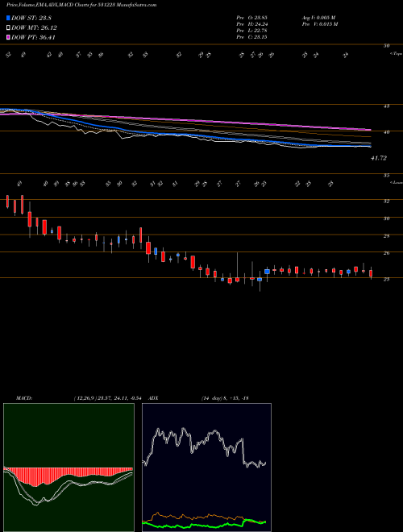Click the 35 price axis label
The image size is (403, 532).
(386, 176)
